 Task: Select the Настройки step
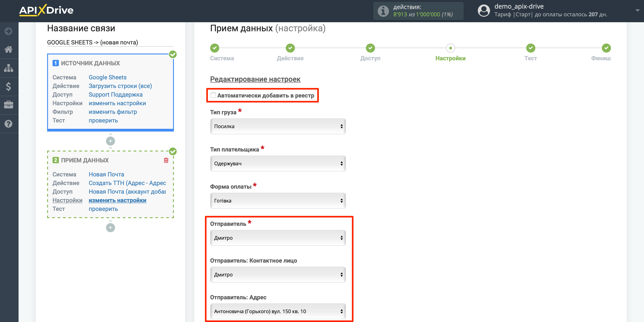[450, 48]
